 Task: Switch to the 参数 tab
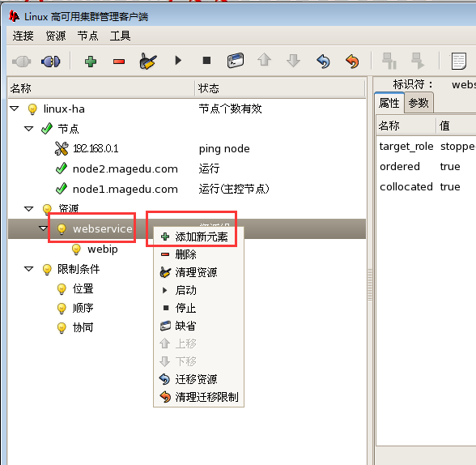419,103
